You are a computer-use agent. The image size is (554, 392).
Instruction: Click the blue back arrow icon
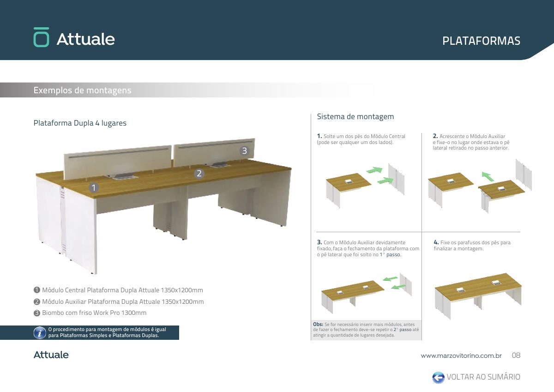[x=438, y=377]
